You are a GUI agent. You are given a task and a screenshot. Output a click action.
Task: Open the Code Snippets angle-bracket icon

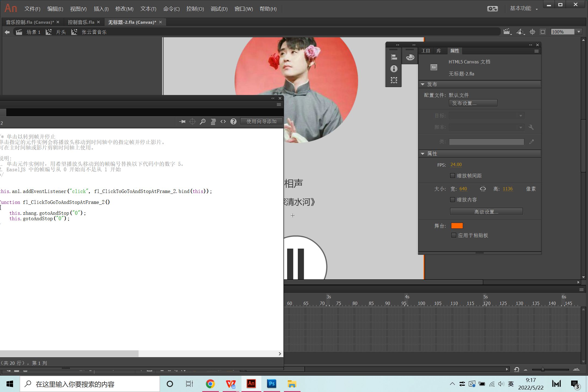(223, 121)
